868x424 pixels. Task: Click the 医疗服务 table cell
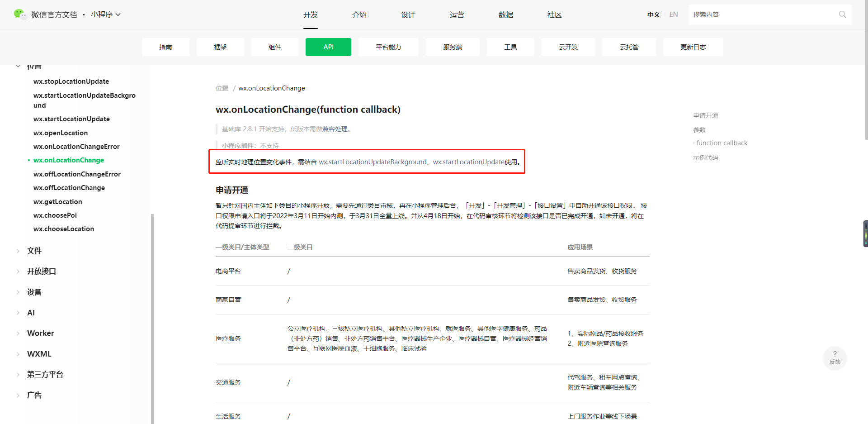coord(228,338)
